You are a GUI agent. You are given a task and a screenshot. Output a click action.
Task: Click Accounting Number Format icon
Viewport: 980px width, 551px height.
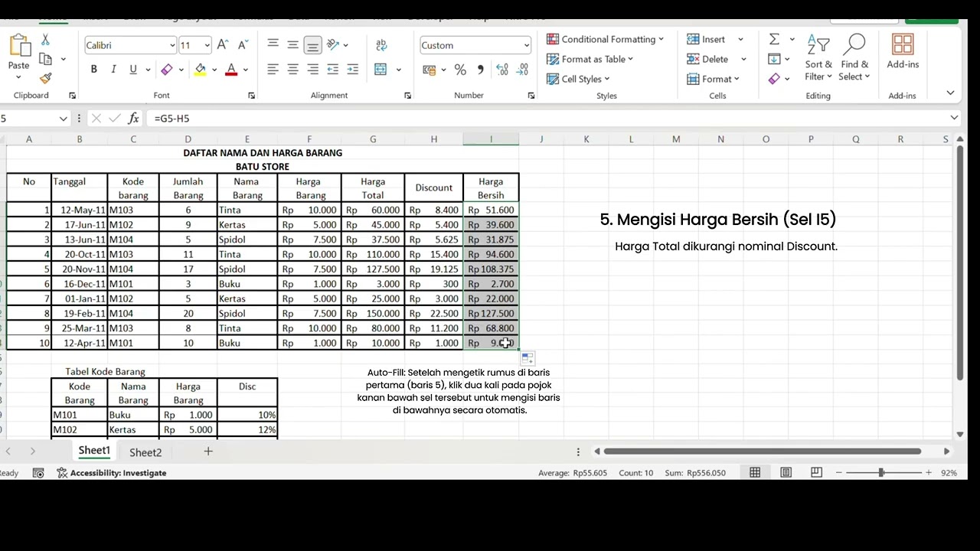[x=429, y=70]
